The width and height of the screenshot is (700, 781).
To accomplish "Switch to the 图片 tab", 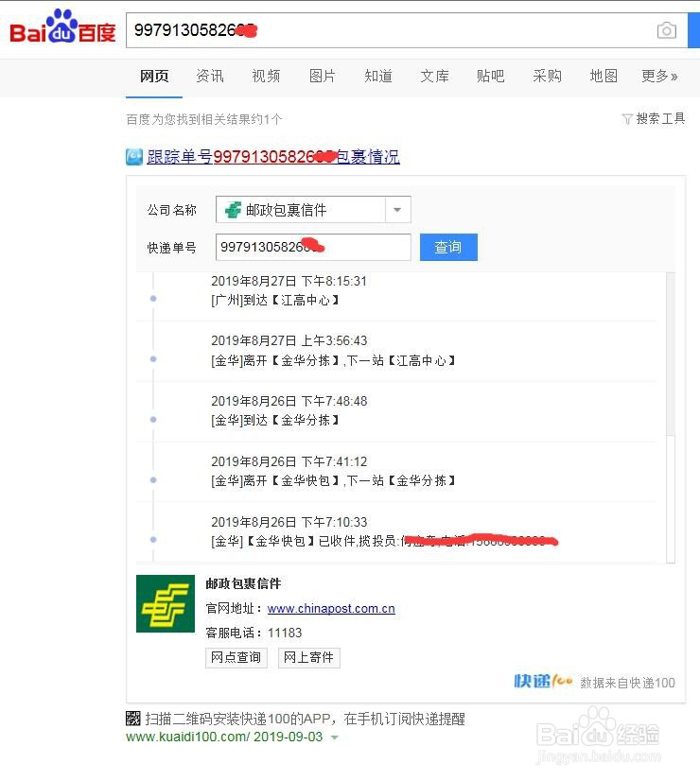I will [322, 77].
